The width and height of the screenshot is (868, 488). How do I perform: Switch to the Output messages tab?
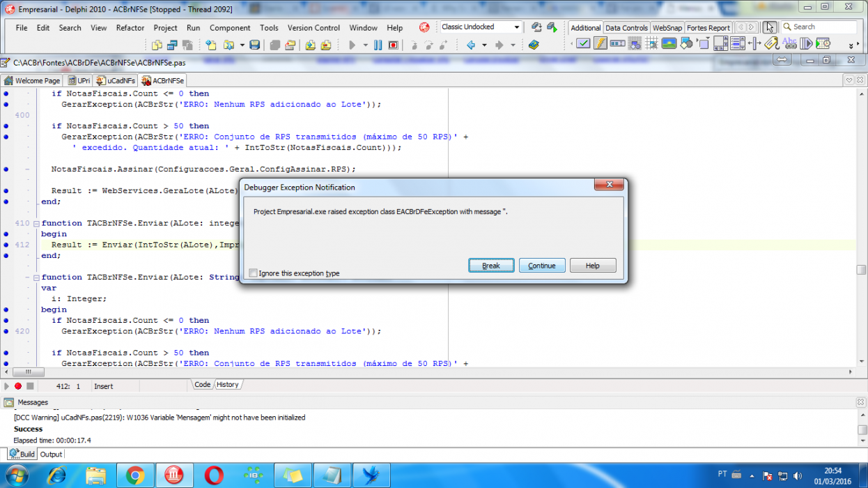[x=51, y=455]
